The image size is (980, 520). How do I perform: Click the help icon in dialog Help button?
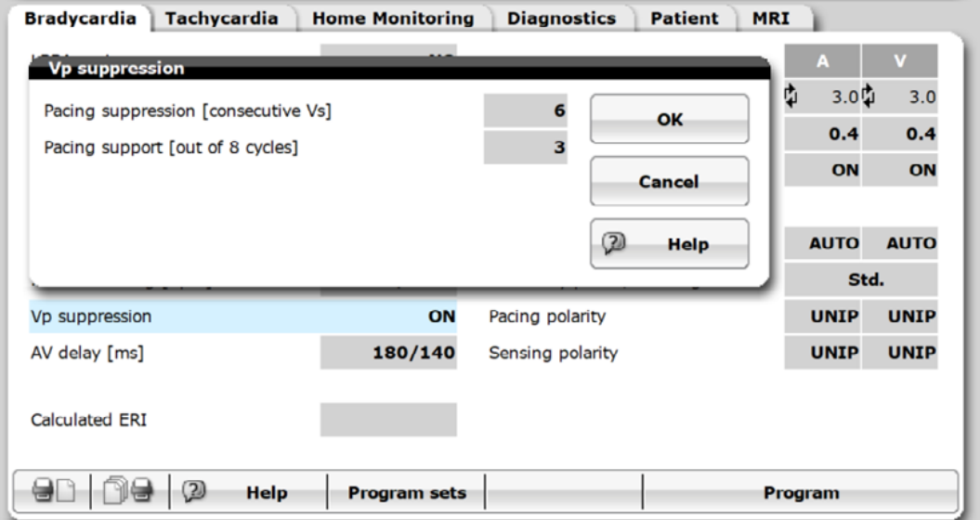coord(613,243)
